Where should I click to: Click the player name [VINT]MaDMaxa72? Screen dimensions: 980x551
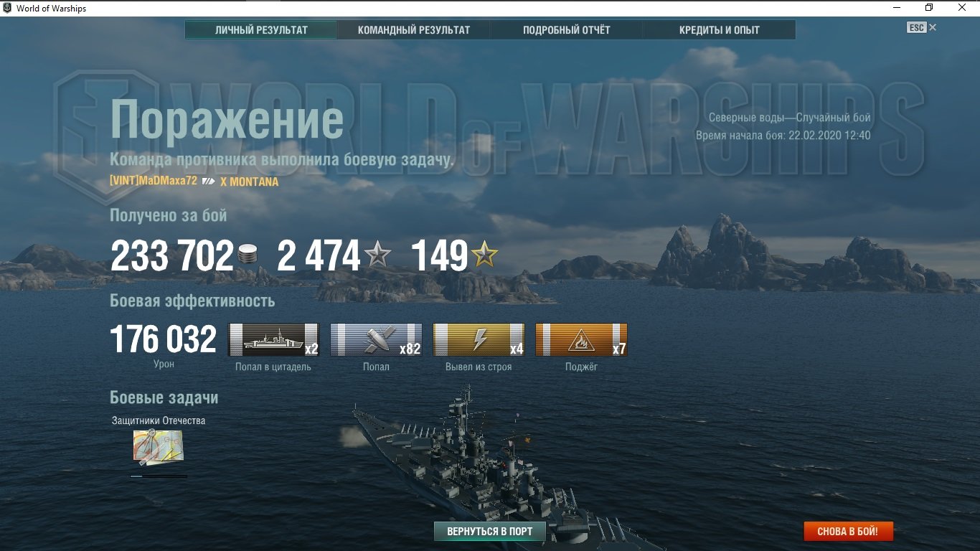[x=154, y=181]
